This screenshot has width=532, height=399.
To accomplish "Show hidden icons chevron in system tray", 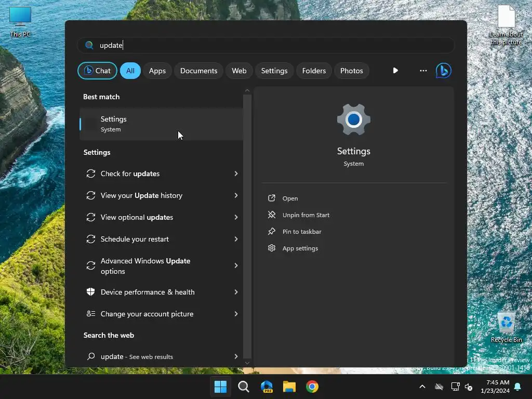I will coord(422,387).
